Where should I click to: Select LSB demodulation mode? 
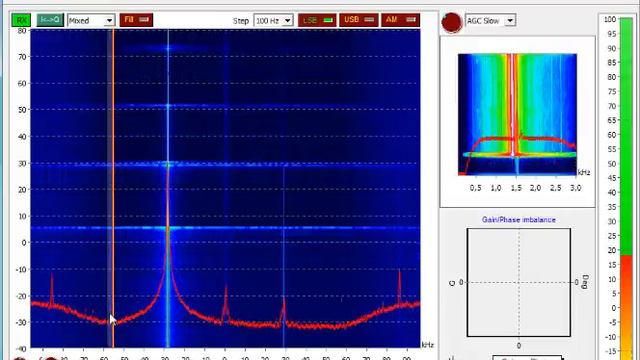(317, 20)
